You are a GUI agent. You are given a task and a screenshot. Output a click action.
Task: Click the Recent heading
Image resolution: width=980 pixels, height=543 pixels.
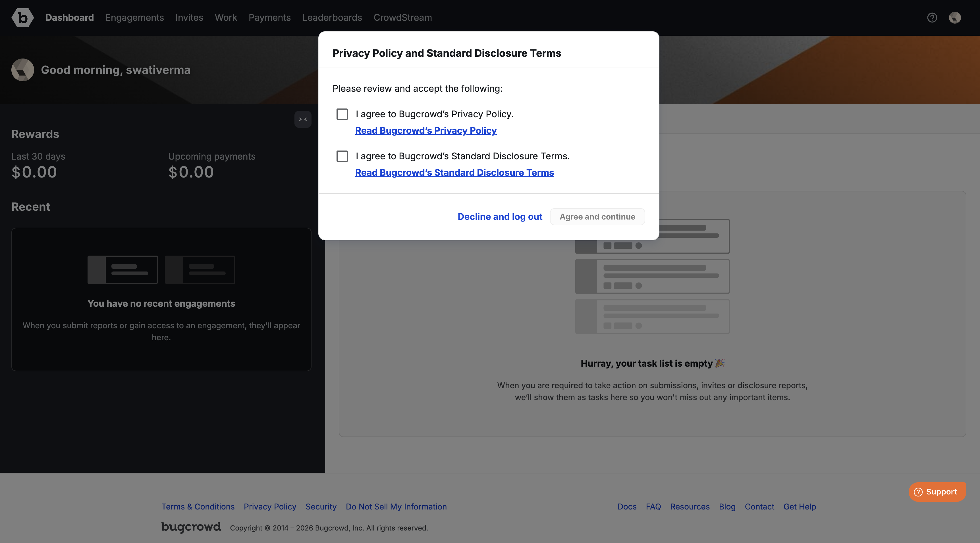31,206
